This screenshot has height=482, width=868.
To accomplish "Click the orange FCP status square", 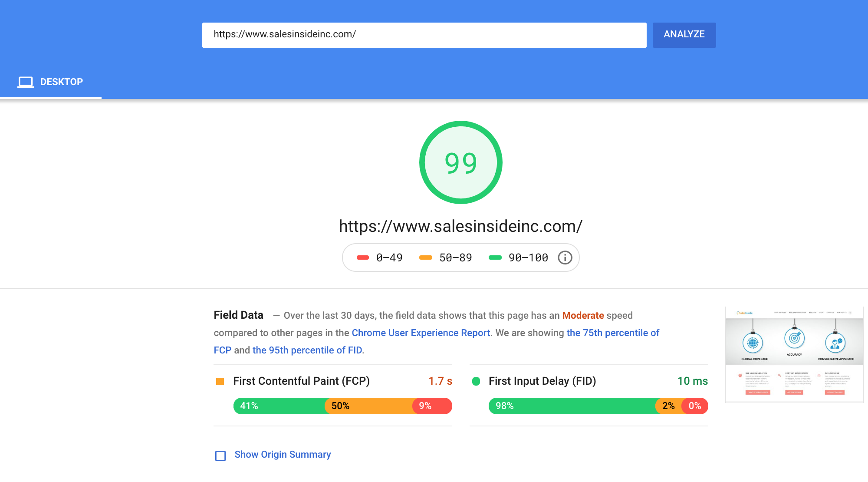I will (220, 381).
